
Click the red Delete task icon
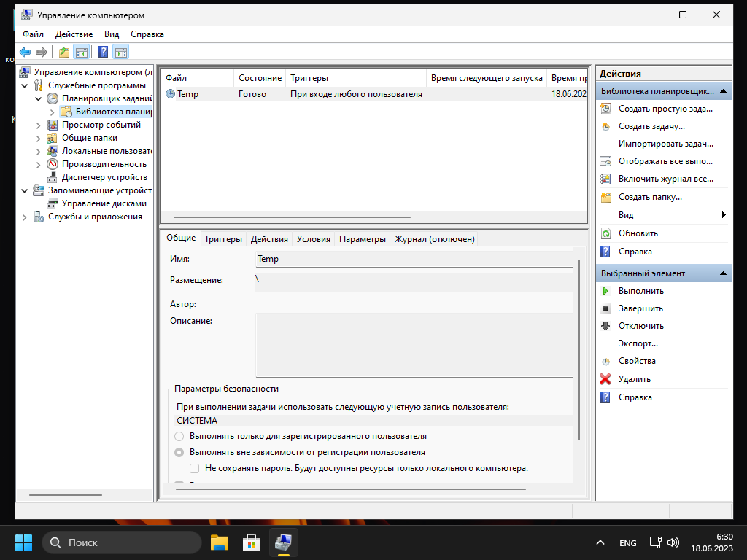pos(605,379)
